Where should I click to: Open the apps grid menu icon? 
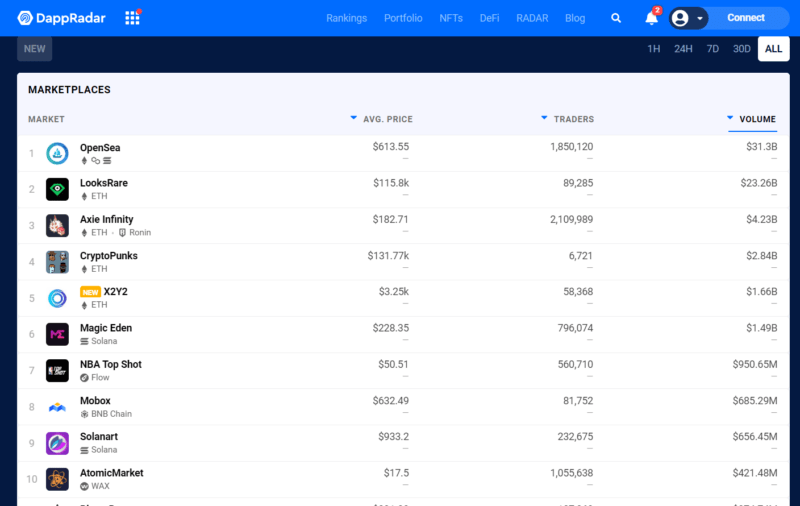133,18
